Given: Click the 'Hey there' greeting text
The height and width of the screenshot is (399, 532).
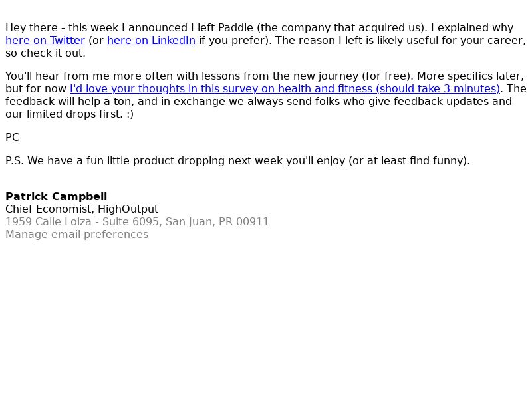Looking at the screenshot, I should [31, 28].
